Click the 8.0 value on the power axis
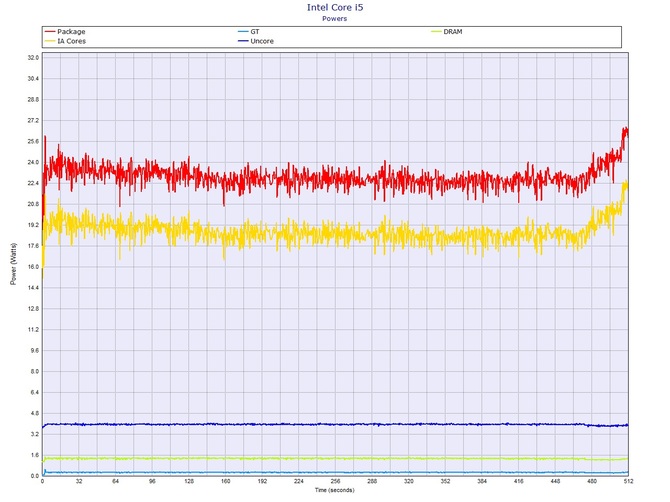 (x=35, y=371)
